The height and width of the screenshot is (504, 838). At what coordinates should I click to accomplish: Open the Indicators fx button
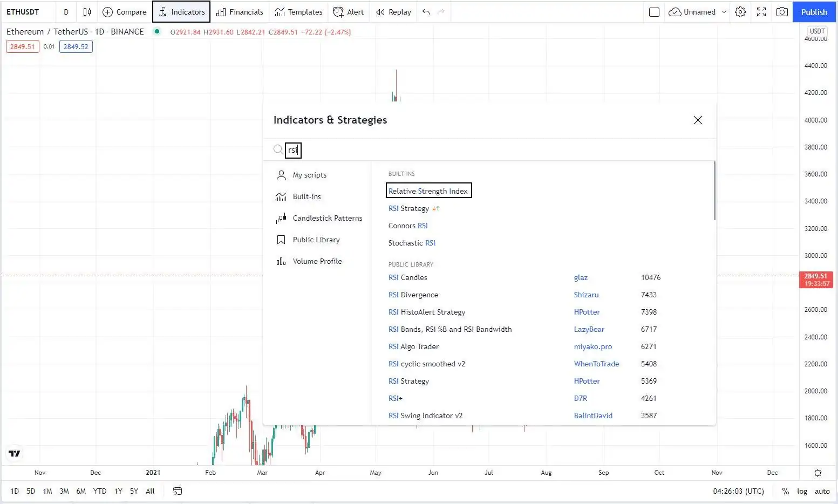[x=181, y=12]
